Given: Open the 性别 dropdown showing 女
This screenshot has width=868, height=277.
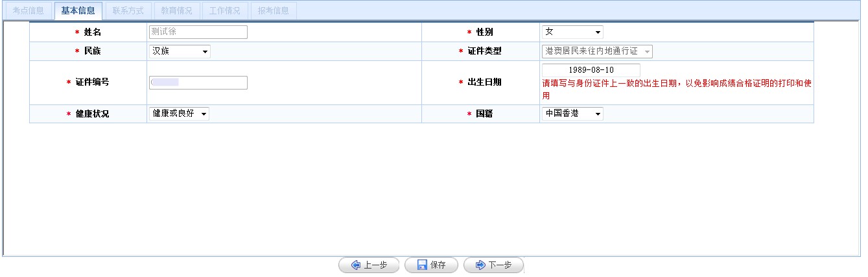Looking at the screenshot, I should [572, 32].
